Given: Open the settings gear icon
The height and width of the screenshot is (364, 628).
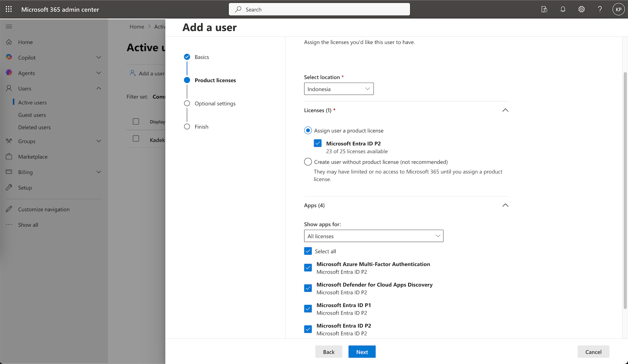Looking at the screenshot, I should (581, 9).
